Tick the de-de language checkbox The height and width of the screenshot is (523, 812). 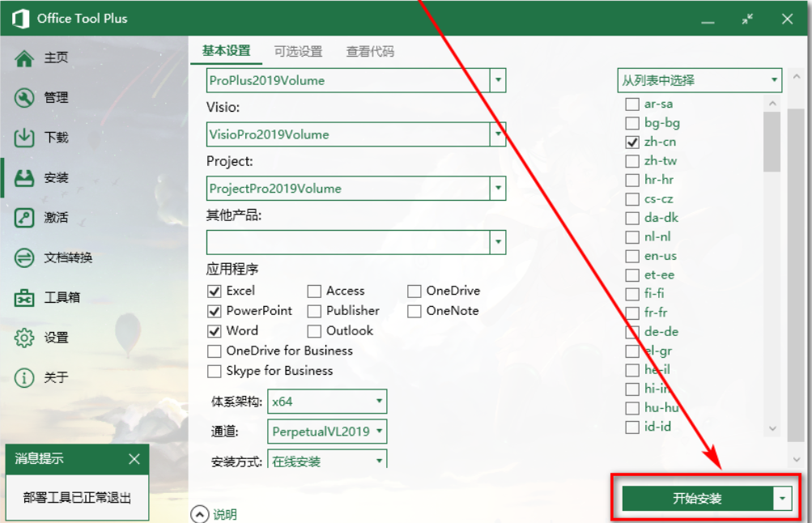[631, 332]
